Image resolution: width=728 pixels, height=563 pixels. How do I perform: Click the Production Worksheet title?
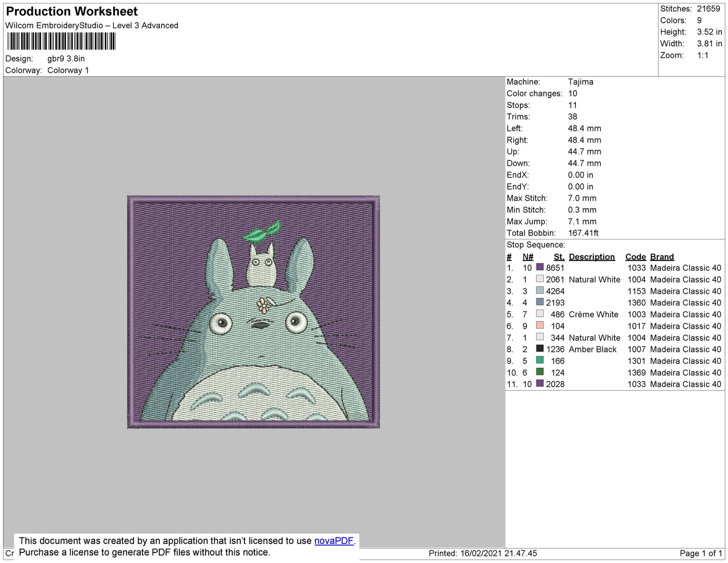(x=72, y=12)
